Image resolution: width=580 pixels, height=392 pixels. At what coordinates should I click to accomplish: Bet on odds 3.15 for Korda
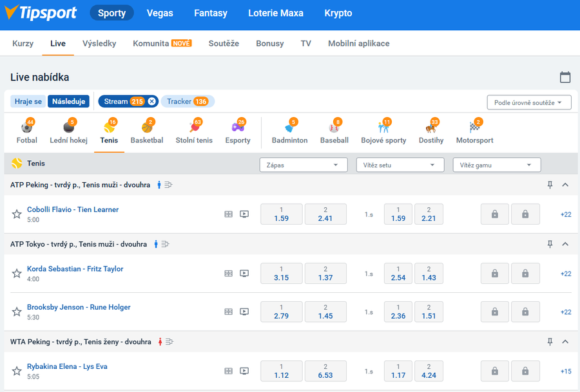click(282, 274)
